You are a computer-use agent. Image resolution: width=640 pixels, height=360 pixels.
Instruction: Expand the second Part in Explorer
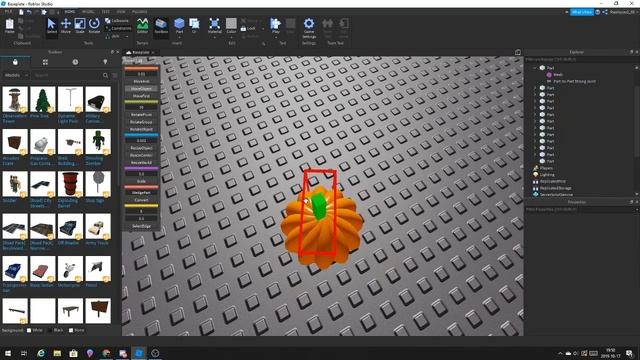535,88
